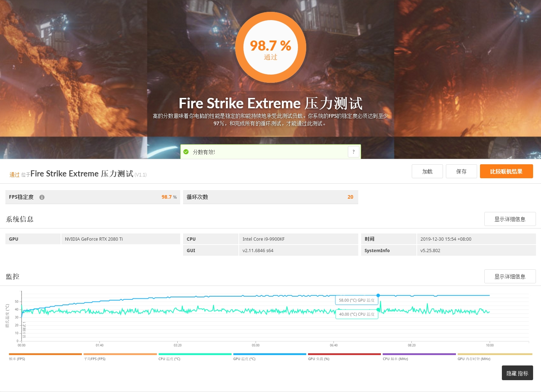Toggle the 平均FPS (FPS) legend series
Screen dimensions: 541x392
tap(120, 356)
